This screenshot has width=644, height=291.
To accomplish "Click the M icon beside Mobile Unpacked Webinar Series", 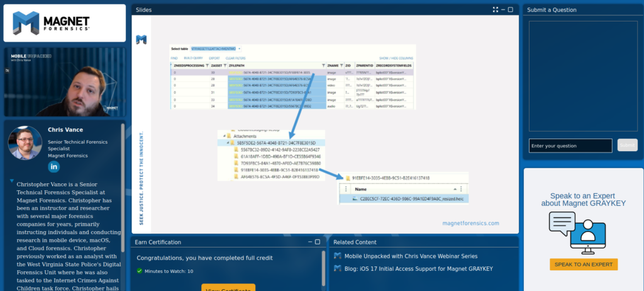I will click(338, 256).
